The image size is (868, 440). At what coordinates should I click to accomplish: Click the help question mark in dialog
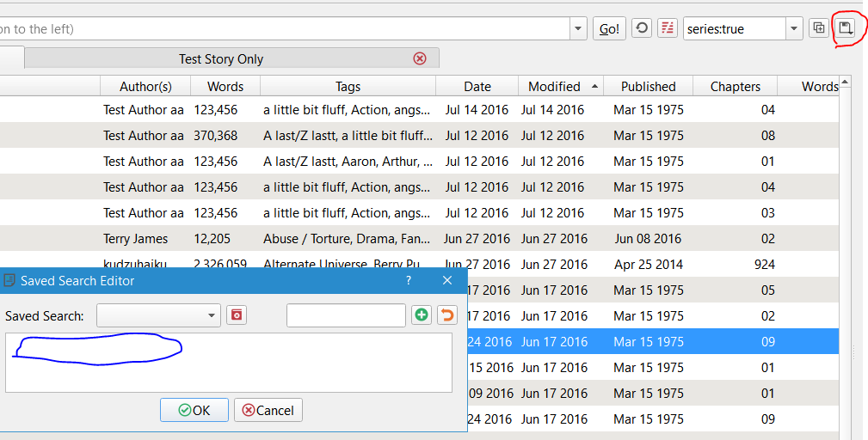click(409, 280)
